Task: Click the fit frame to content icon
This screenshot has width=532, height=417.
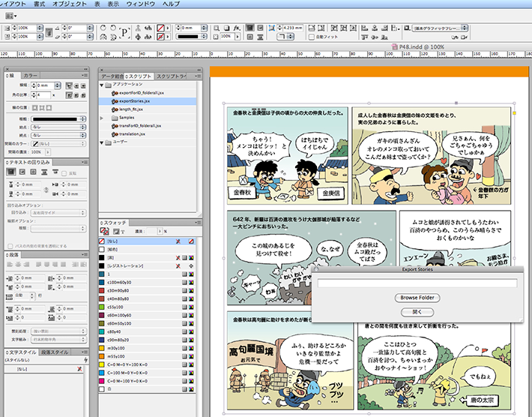Action: [x=344, y=28]
